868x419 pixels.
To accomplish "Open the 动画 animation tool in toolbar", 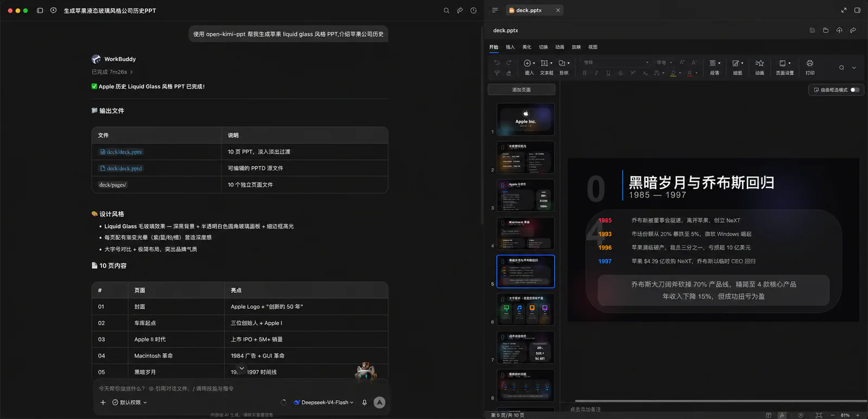I will pos(759,67).
